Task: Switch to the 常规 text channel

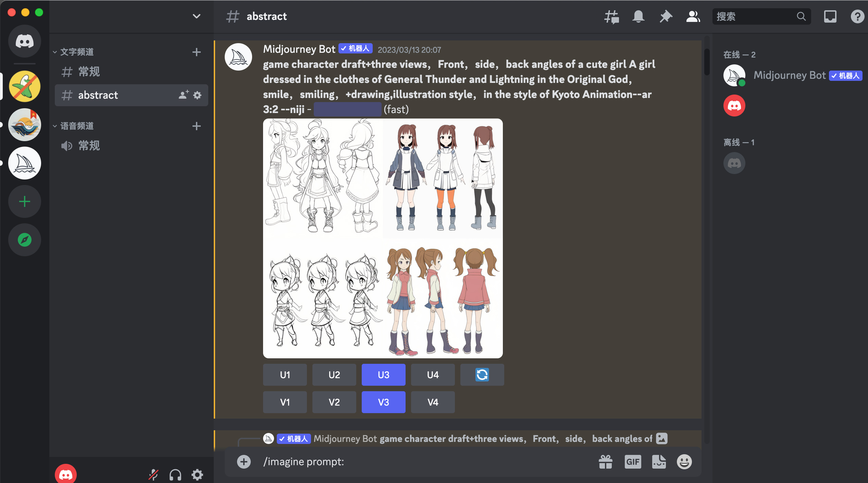Action: 89,72
